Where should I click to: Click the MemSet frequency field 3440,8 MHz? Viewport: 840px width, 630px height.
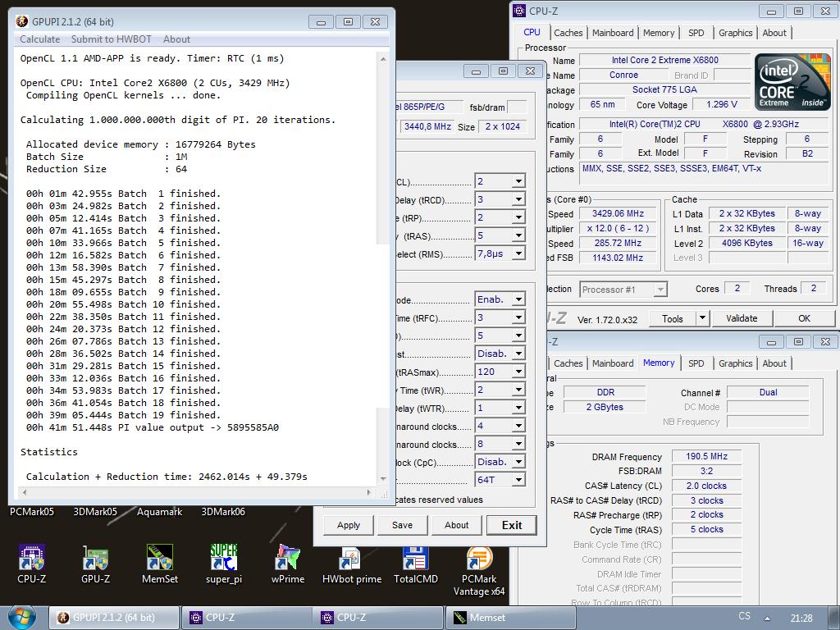tap(427, 126)
